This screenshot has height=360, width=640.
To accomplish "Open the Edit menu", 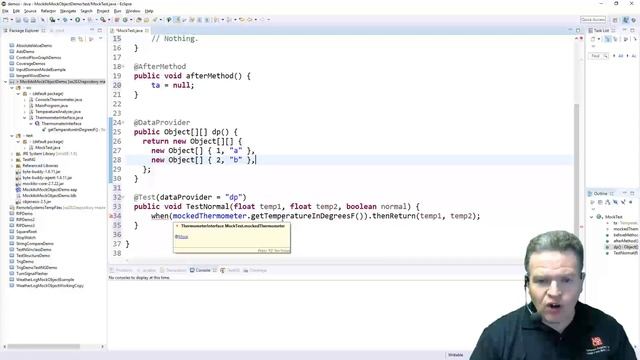I will (x=16, y=11).
